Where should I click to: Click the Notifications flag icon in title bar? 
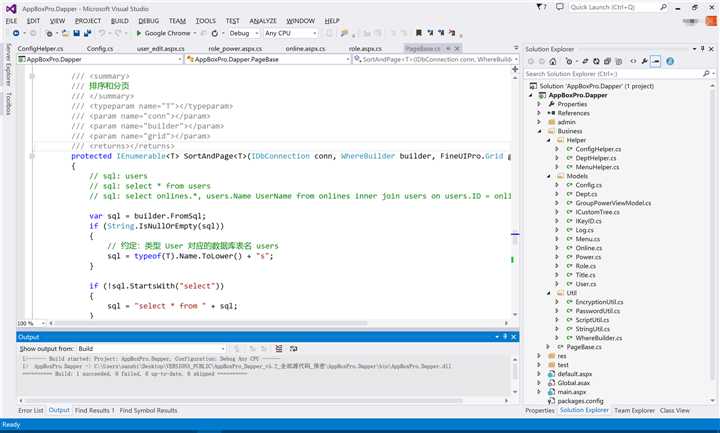(x=541, y=7)
